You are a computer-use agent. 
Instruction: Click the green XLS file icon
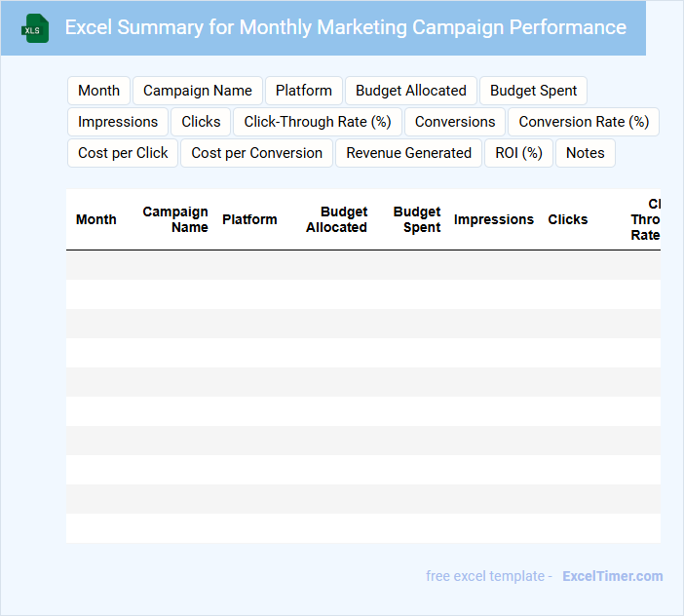(35, 28)
